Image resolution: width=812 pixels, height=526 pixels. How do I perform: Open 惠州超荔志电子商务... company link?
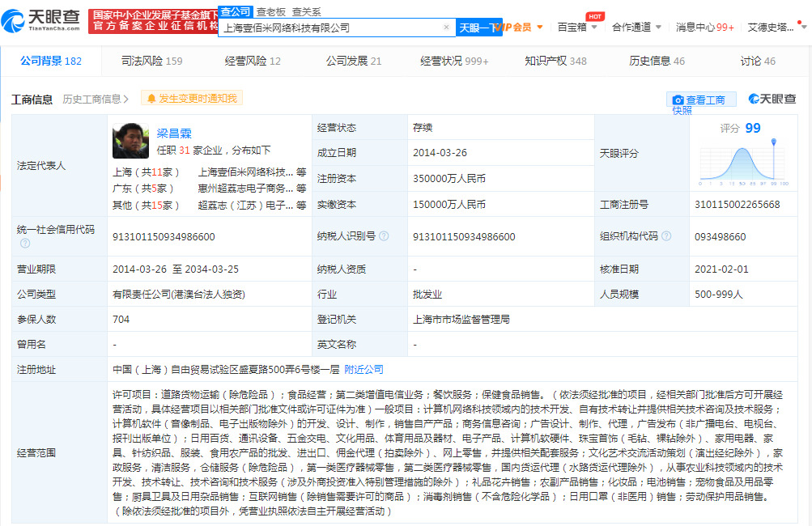tap(245, 189)
